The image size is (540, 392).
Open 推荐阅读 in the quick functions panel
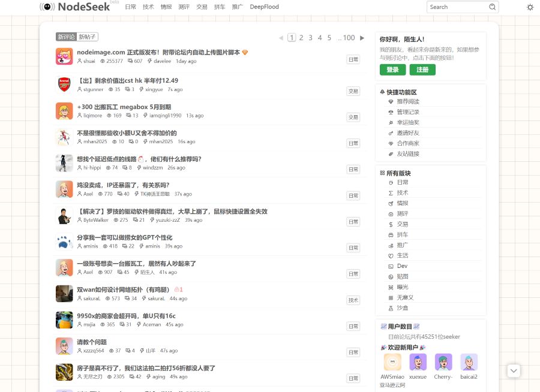(408, 102)
